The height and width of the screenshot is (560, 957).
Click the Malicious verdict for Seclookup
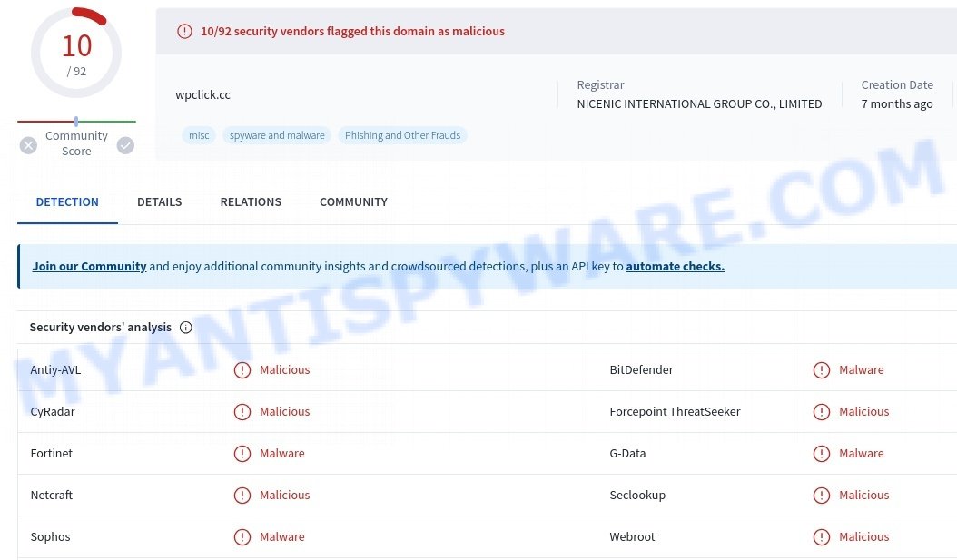(864, 496)
